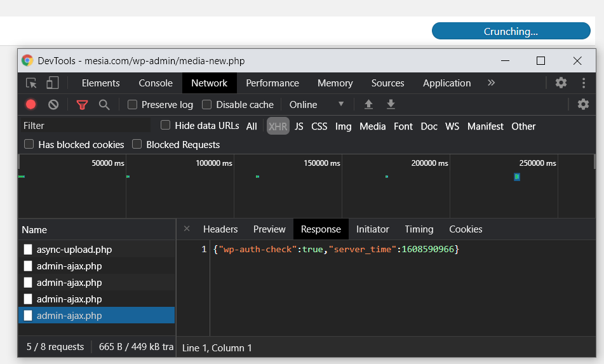
Task: Open the Memory tab
Action: [x=335, y=83]
